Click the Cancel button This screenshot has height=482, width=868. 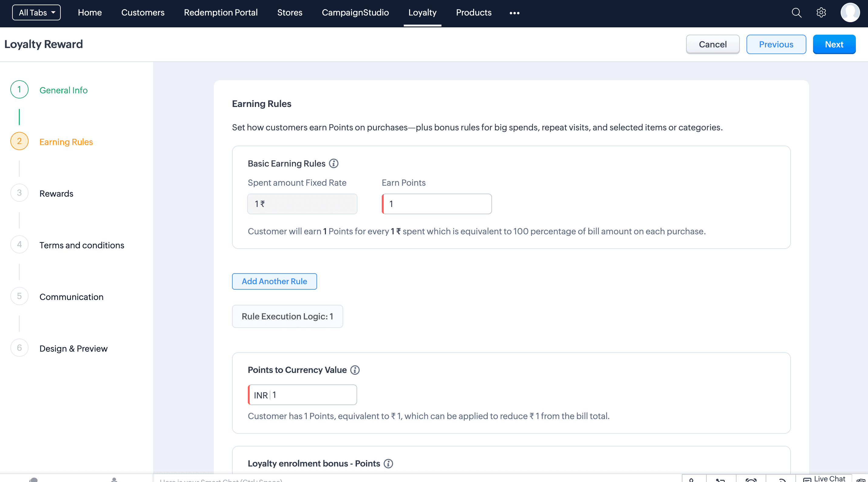point(713,44)
